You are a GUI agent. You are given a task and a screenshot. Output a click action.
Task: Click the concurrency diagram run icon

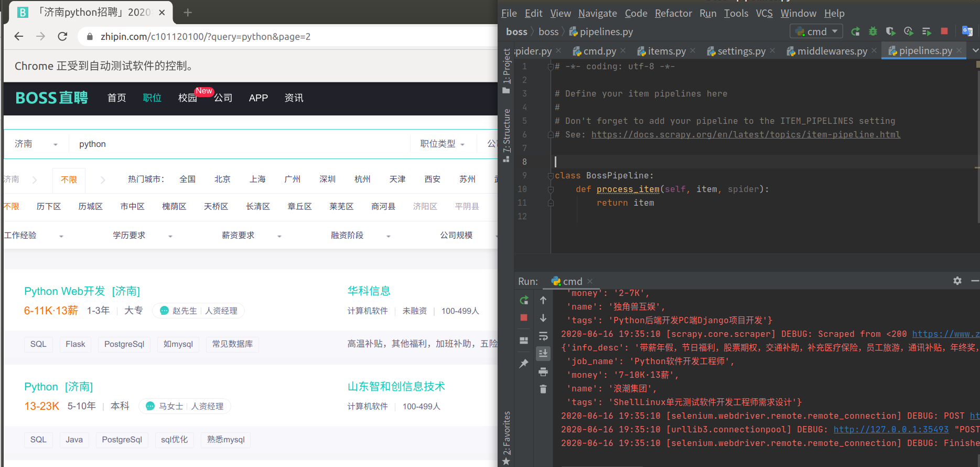(x=927, y=31)
